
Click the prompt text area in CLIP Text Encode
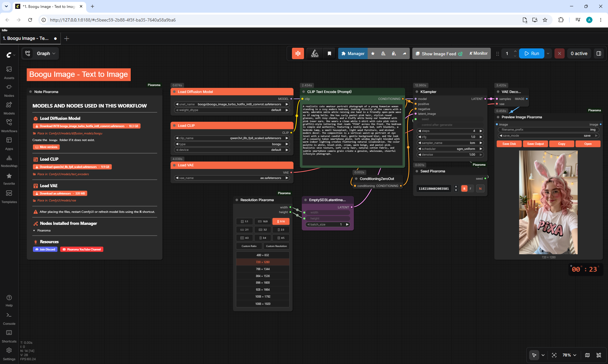tap(352, 134)
